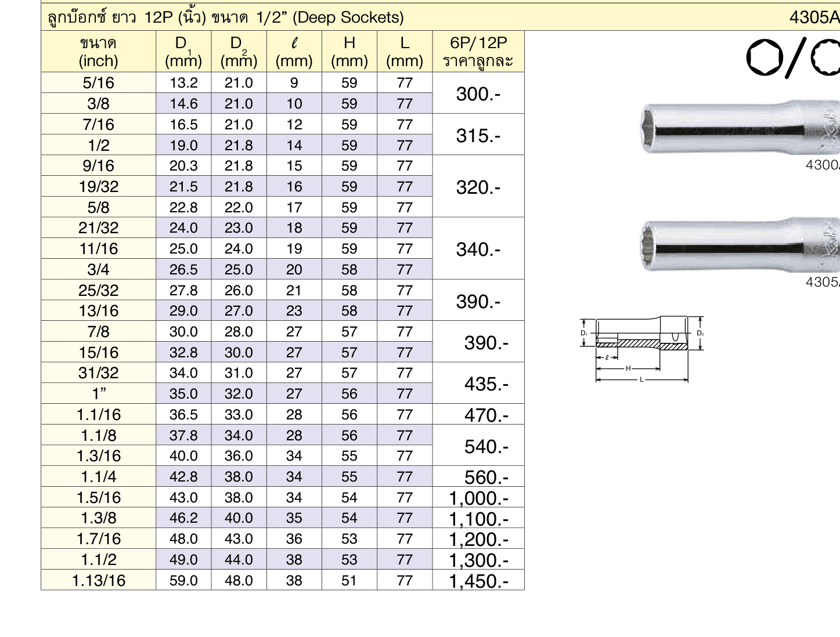Image resolution: width=840 pixels, height=637 pixels.
Task: Click the H (mm) column header
Action: point(349,52)
